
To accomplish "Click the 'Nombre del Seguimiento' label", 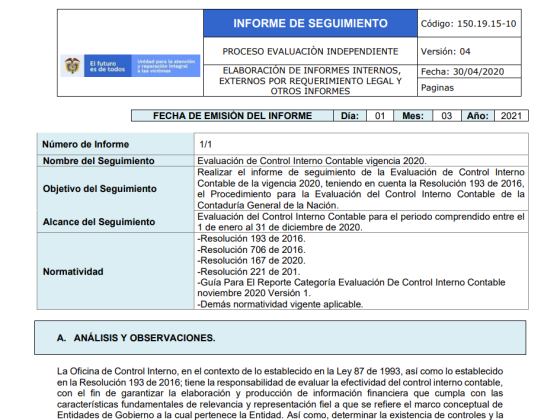I will tap(99, 161).
